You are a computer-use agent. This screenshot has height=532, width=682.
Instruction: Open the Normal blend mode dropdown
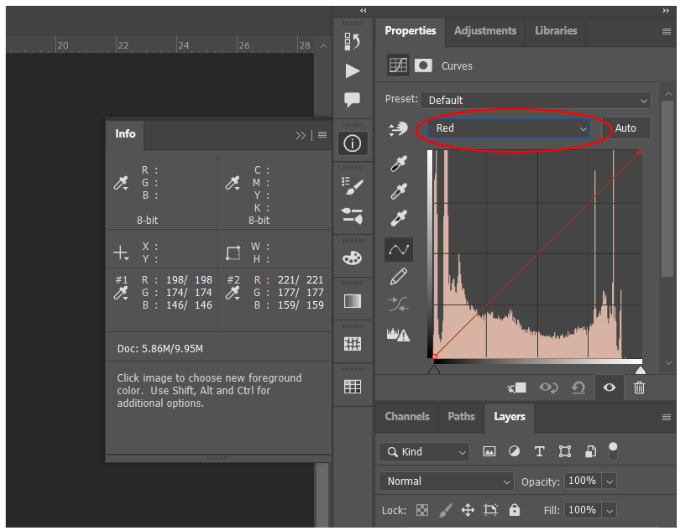tap(447, 481)
